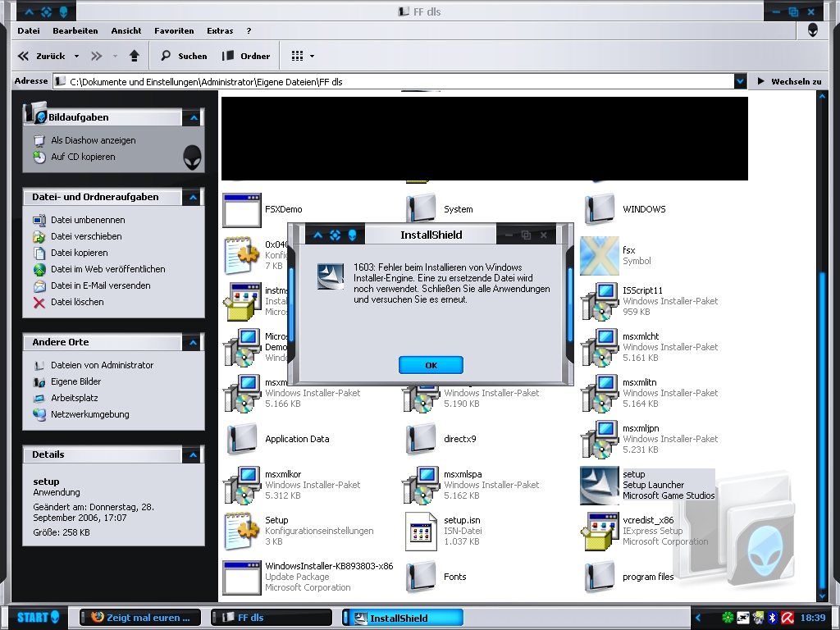Open the START menu
The width and height of the screenshot is (840, 630).
38,617
